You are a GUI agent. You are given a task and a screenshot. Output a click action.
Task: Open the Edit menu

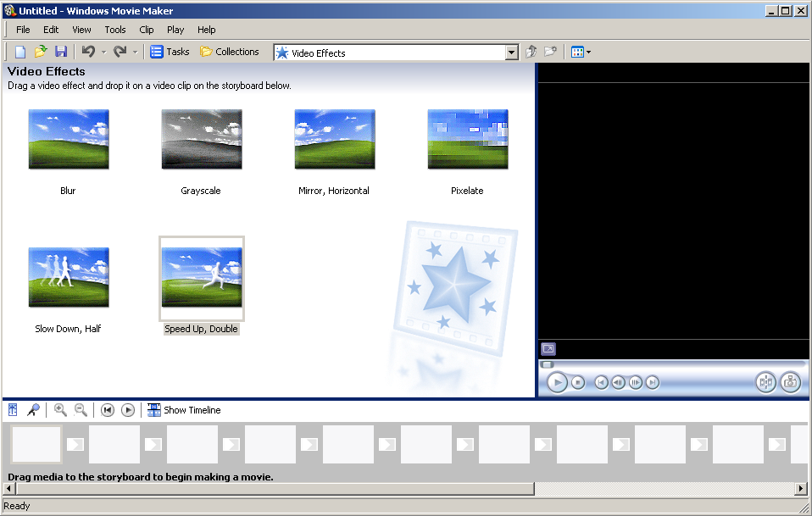(x=51, y=30)
